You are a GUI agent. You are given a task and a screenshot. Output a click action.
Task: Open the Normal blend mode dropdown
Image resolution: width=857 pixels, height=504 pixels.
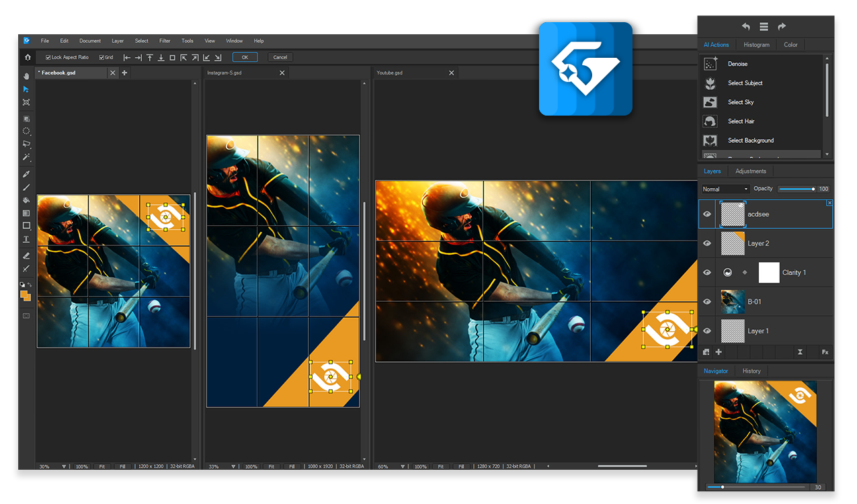pyautogui.click(x=725, y=190)
